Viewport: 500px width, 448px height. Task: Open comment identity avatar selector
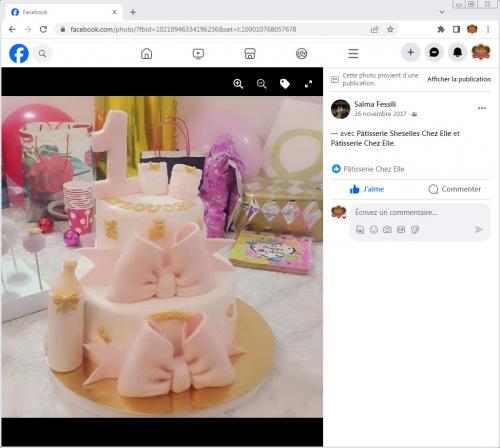[x=339, y=212]
